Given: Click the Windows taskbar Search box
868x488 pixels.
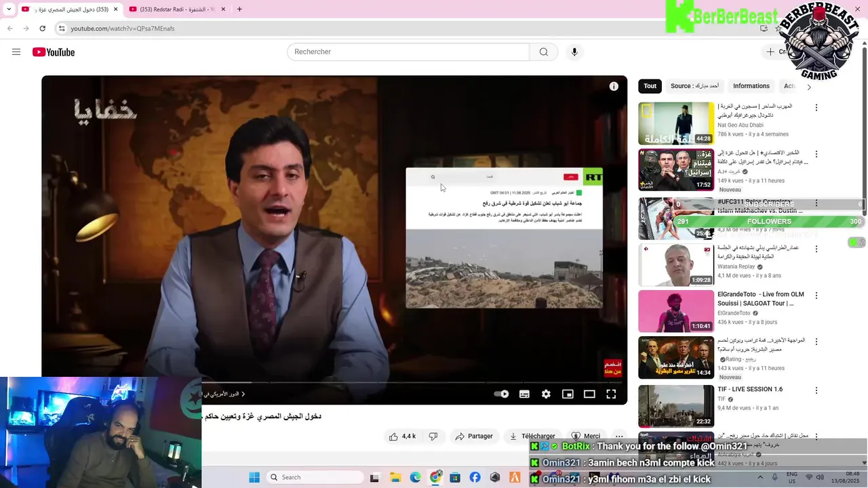Looking at the screenshot, I should [315, 477].
